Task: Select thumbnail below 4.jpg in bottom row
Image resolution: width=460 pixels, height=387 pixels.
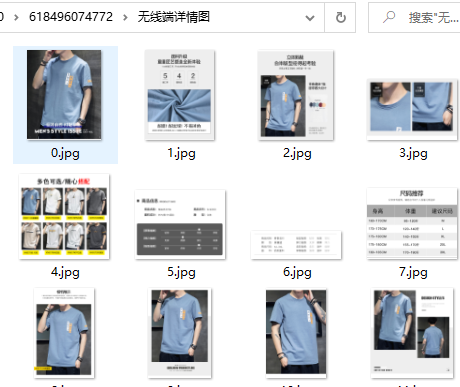Action: click(64, 333)
